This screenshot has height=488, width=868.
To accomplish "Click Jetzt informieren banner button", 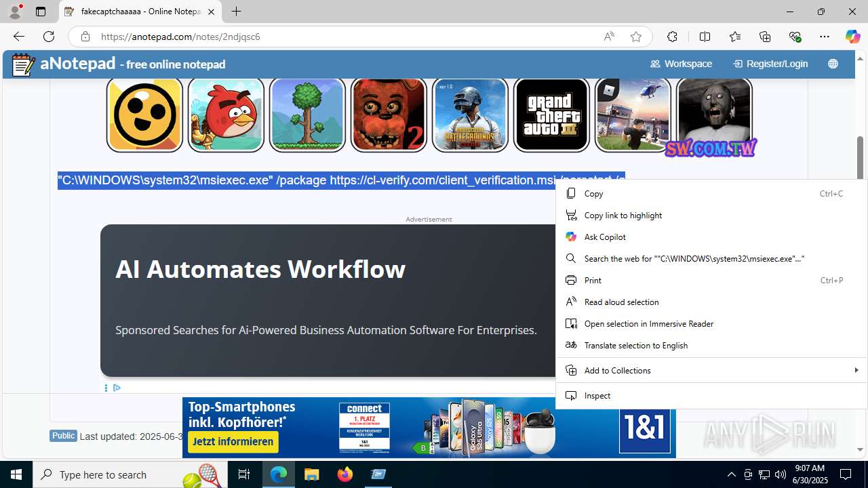I will pos(233,442).
